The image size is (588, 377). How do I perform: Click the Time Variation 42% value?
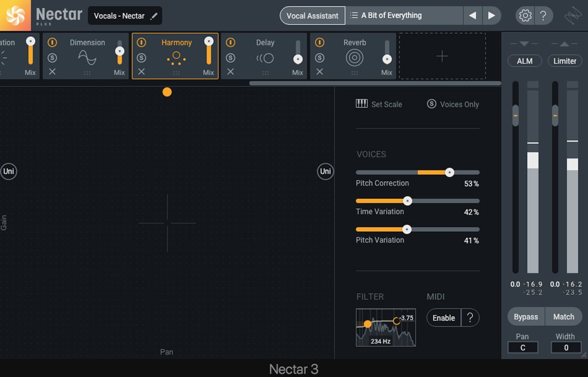471,212
